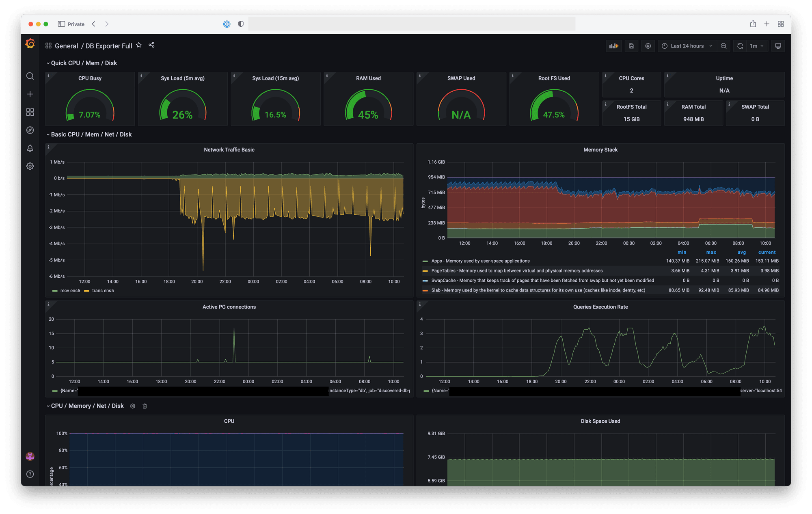
Task: Save the dashboard with disk icon
Action: click(631, 46)
